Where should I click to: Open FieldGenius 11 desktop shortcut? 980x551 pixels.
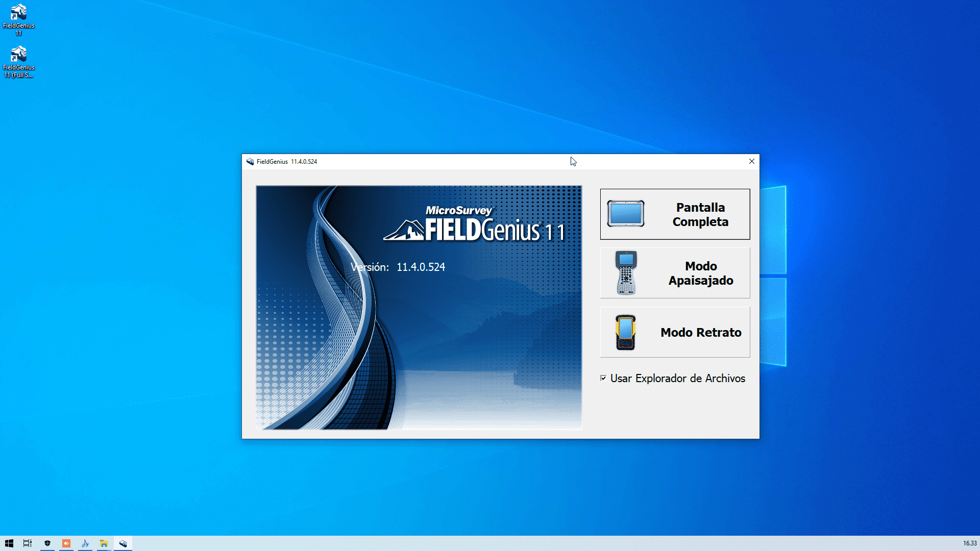[x=18, y=13]
